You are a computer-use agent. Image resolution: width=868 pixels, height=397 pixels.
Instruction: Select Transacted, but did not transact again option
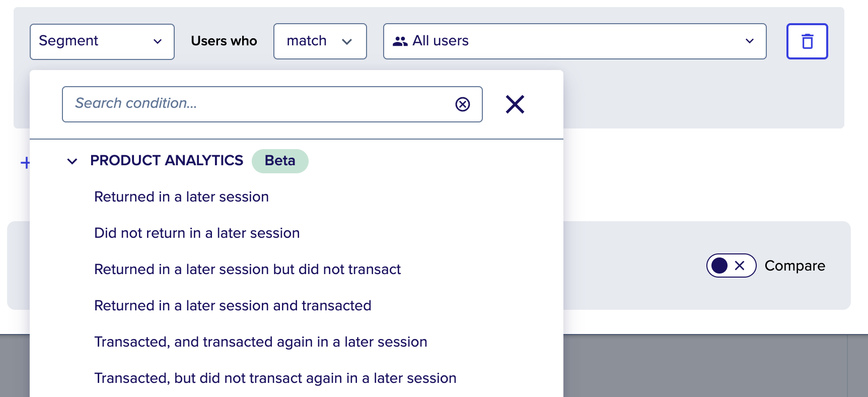click(x=275, y=378)
